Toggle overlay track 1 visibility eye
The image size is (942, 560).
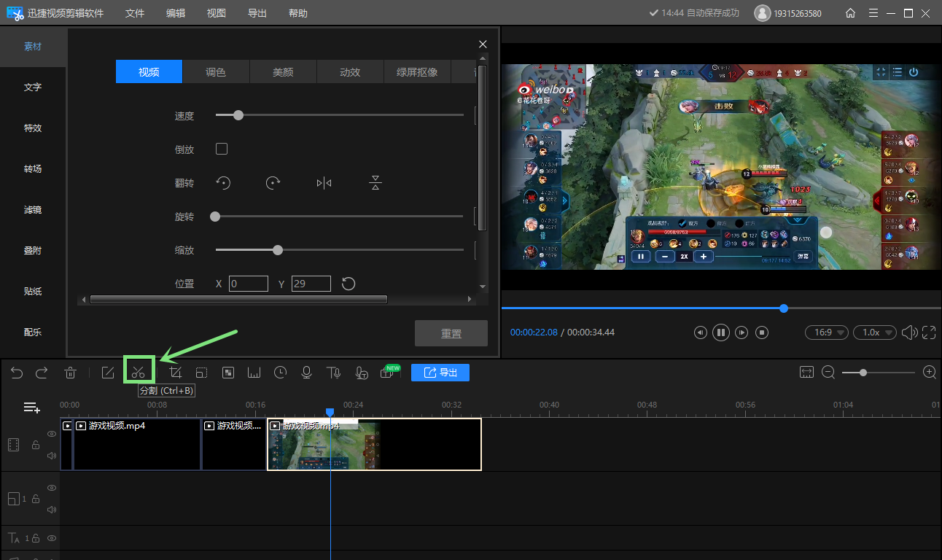pyautogui.click(x=52, y=488)
